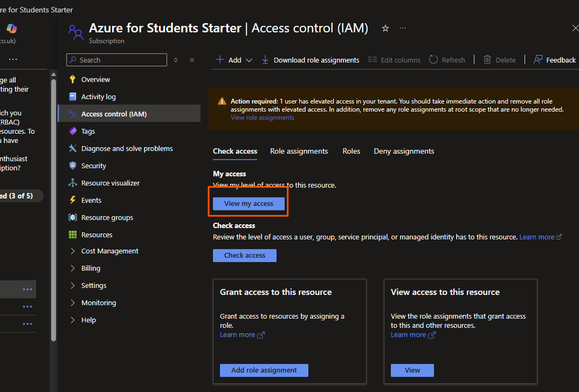
Task: Open the Copilot icon in top bar
Action: point(12,29)
